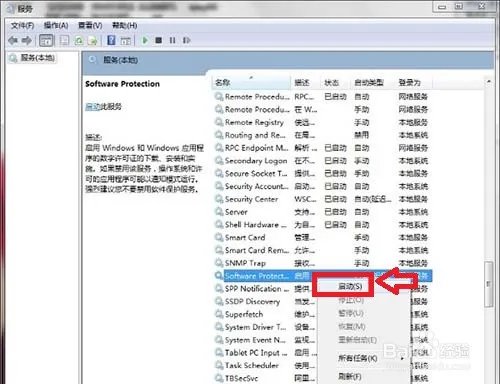
Task: Select 服务(本地) in the left tree pane
Action: (x=37, y=58)
